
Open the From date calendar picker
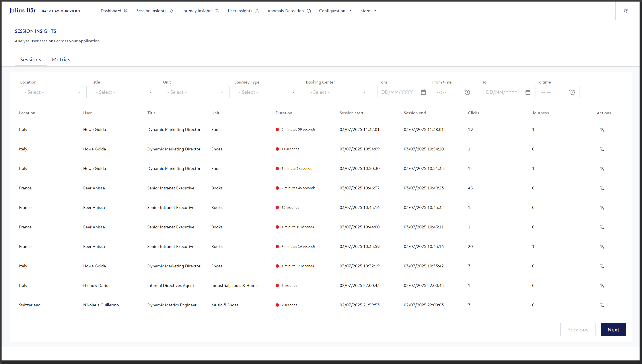tap(423, 92)
